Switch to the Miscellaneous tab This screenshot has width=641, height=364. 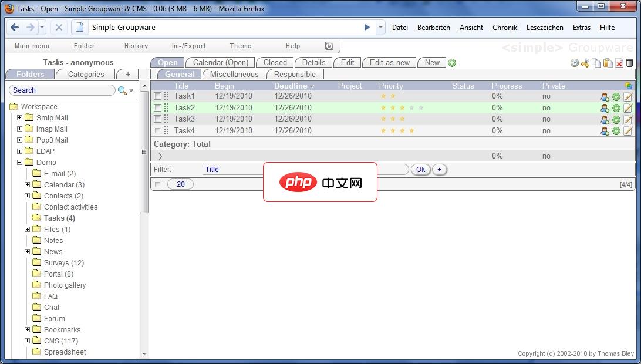coord(233,74)
